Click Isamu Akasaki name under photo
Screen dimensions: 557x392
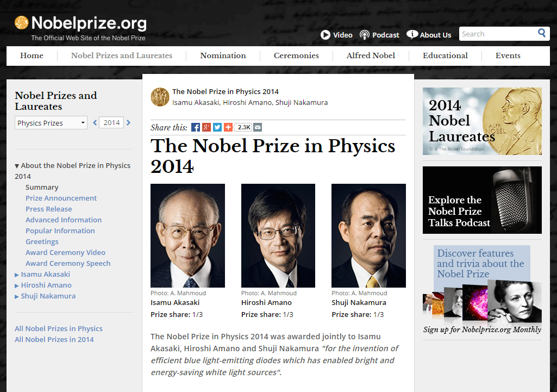click(175, 303)
